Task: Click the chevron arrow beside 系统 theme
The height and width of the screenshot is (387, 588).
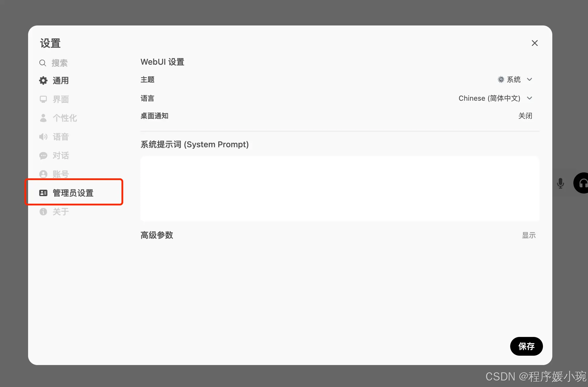Action: 529,80
